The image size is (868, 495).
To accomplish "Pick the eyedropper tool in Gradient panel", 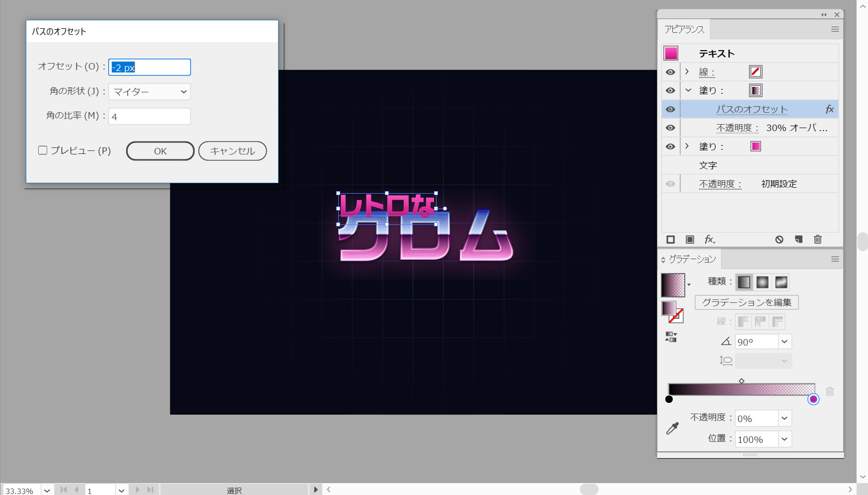I will pos(672,428).
